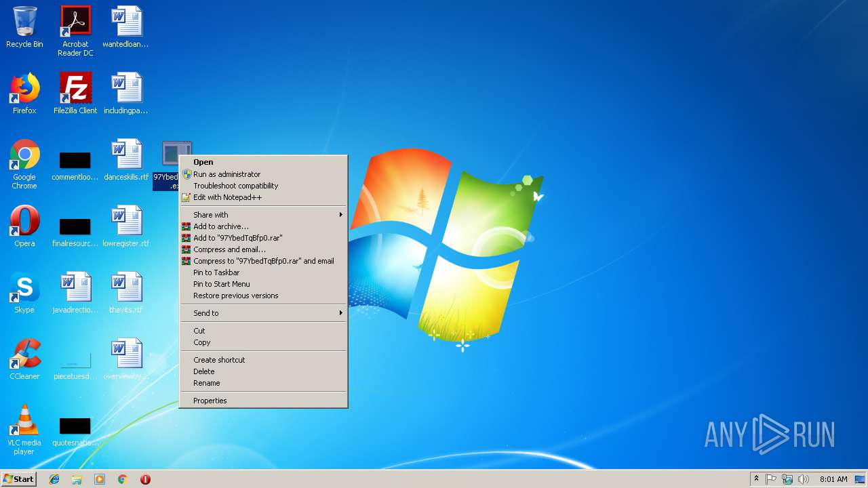Image resolution: width=868 pixels, height=488 pixels.
Task: Select the Firefox desktop shortcut
Action: (24, 94)
